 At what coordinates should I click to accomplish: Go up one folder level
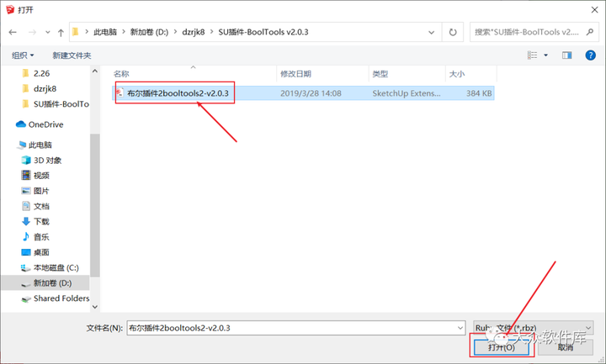click(x=61, y=33)
